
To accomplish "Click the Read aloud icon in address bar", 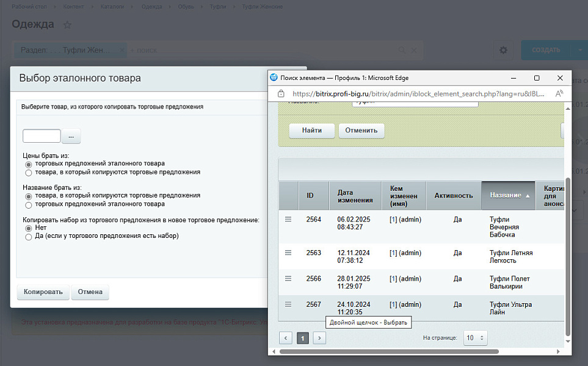I will pos(559,94).
